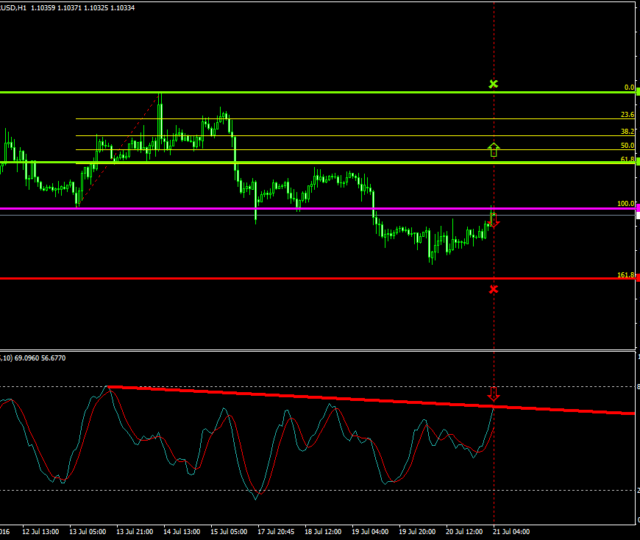This screenshot has width=640, height=540.
Task: Click the magenta price tag on the right axis
Action: pos(636,208)
